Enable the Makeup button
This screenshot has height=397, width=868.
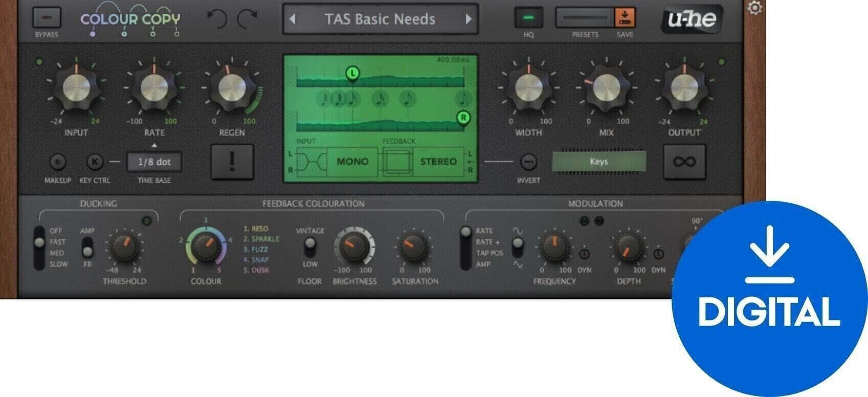pyautogui.click(x=58, y=162)
